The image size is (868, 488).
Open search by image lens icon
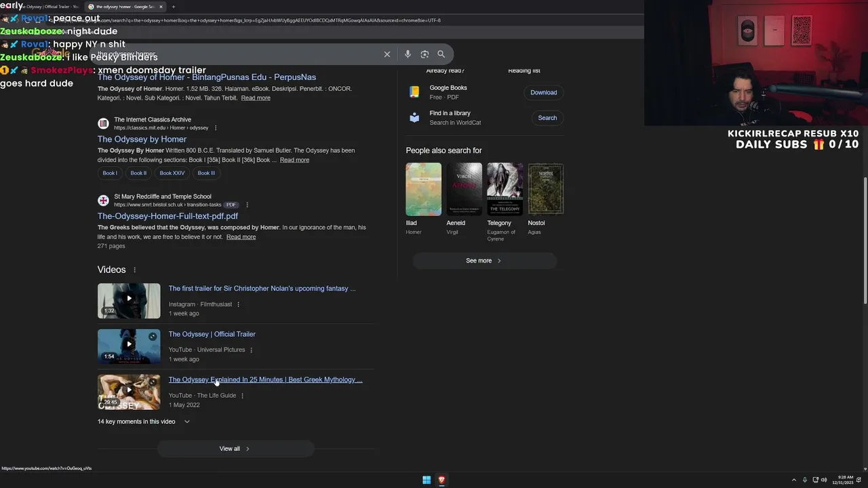point(425,54)
